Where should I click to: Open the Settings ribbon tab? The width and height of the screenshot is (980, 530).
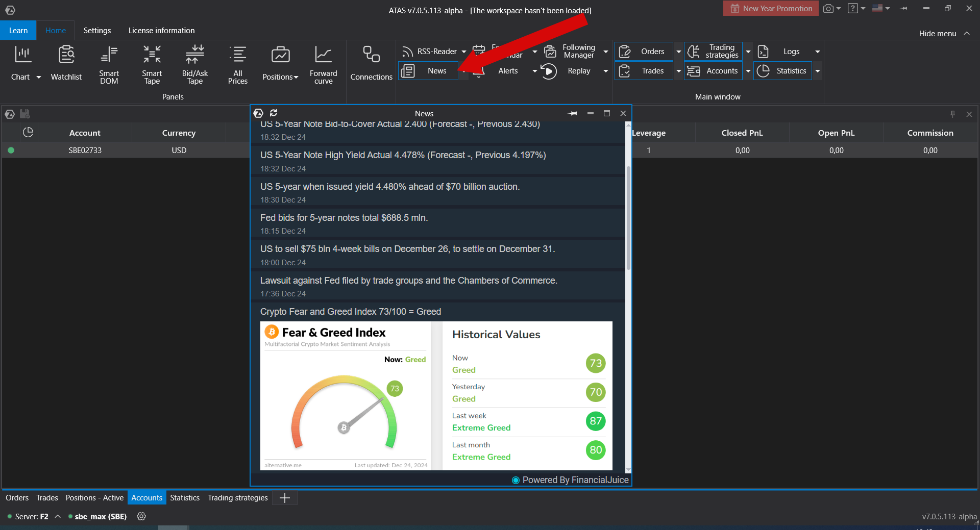tap(97, 30)
